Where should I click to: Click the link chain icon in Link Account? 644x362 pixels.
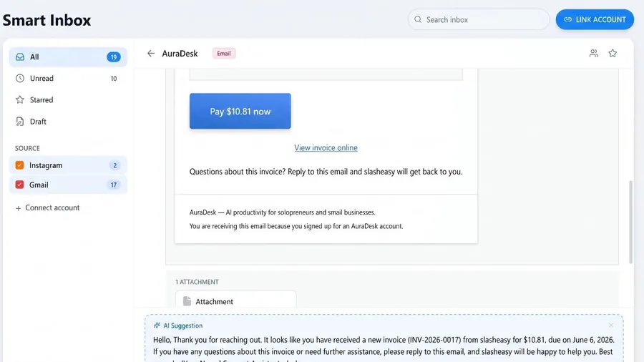(567, 19)
